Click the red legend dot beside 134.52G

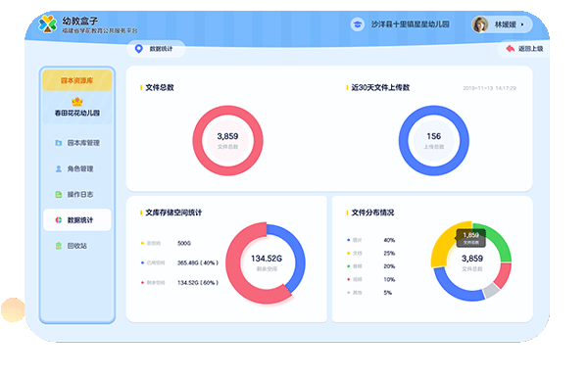click(x=142, y=283)
